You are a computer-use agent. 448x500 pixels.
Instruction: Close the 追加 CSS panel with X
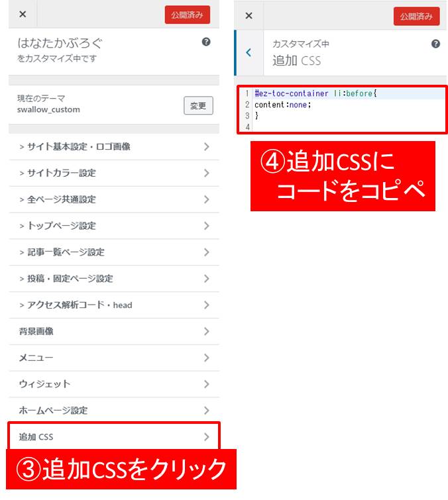[x=249, y=15]
